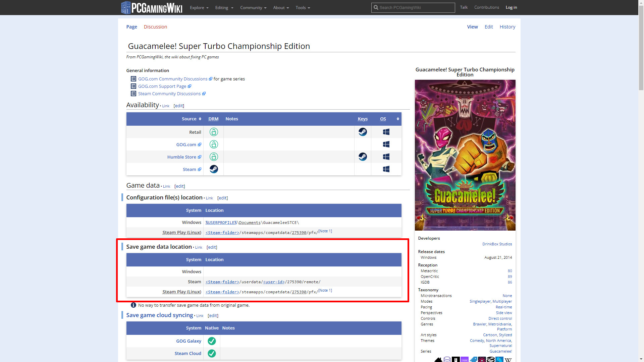644x362 pixels.
Task: Click DRM-free padlock icon in GOG.com row
Action: (x=214, y=144)
